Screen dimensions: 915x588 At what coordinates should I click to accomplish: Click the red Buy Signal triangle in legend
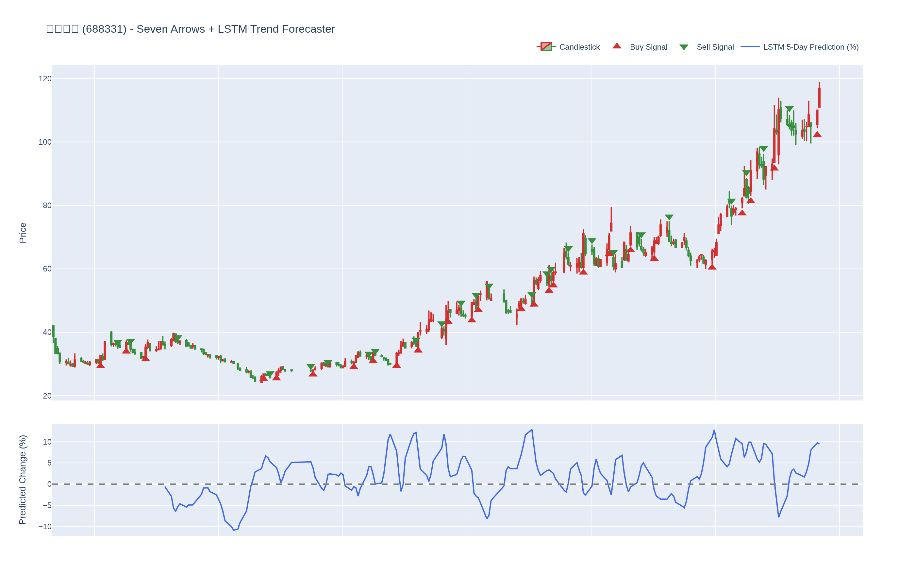[x=617, y=46]
